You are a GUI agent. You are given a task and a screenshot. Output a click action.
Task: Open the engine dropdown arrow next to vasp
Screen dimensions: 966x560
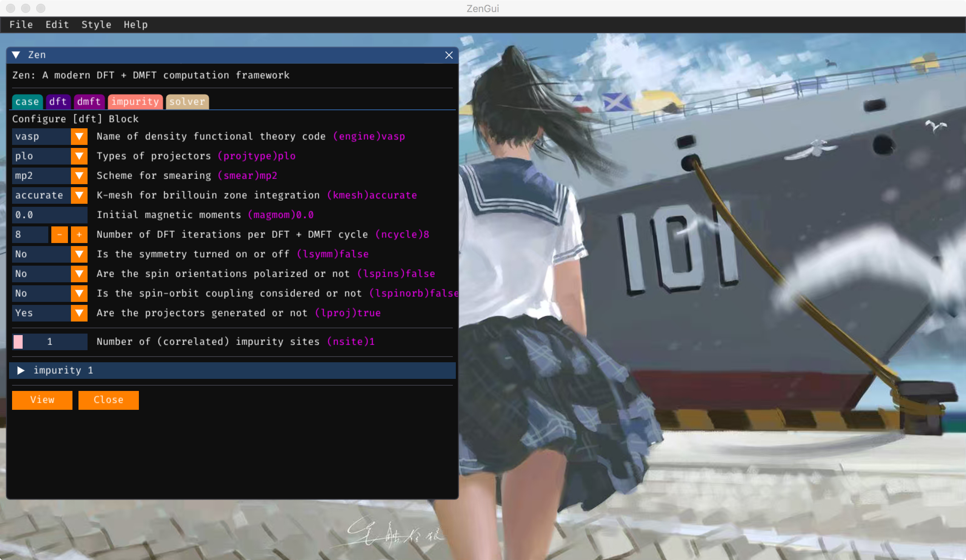pos(79,137)
